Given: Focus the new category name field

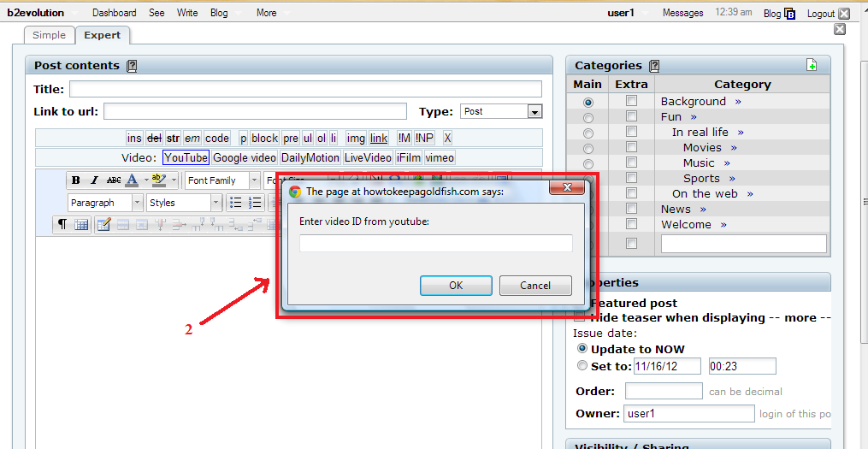Looking at the screenshot, I should click(743, 244).
